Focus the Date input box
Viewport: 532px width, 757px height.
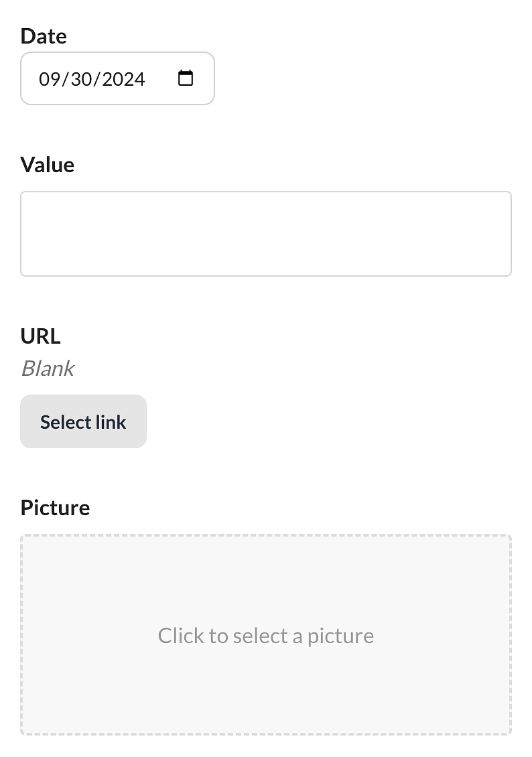pos(117,78)
